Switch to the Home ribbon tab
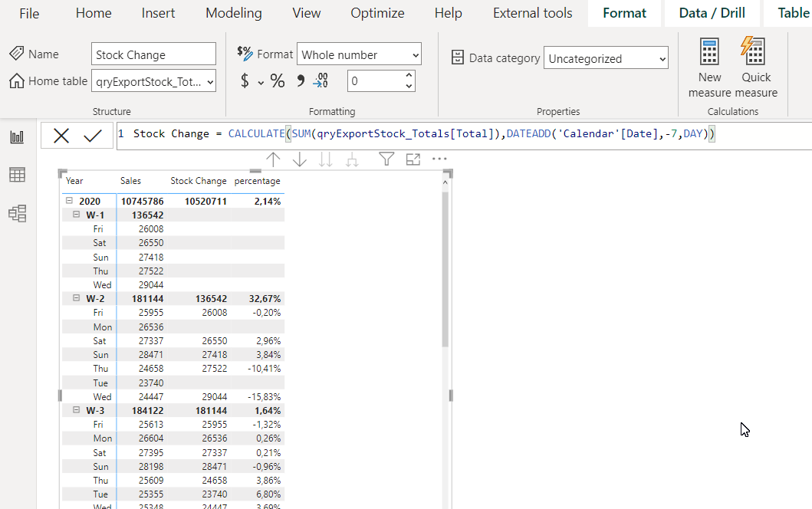Image resolution: width=812 pixels, height=509 pixels. pyautogui.click(x=94, y=13)
